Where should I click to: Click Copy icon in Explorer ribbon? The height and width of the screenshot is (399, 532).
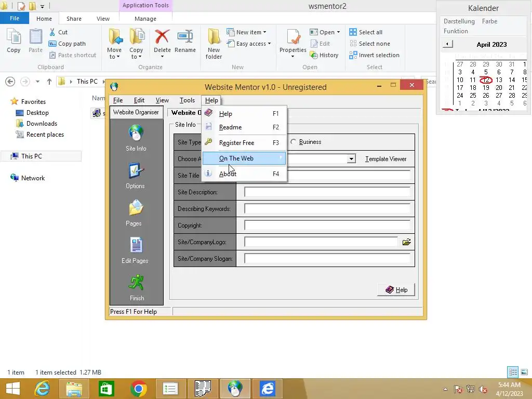(14, 41)
